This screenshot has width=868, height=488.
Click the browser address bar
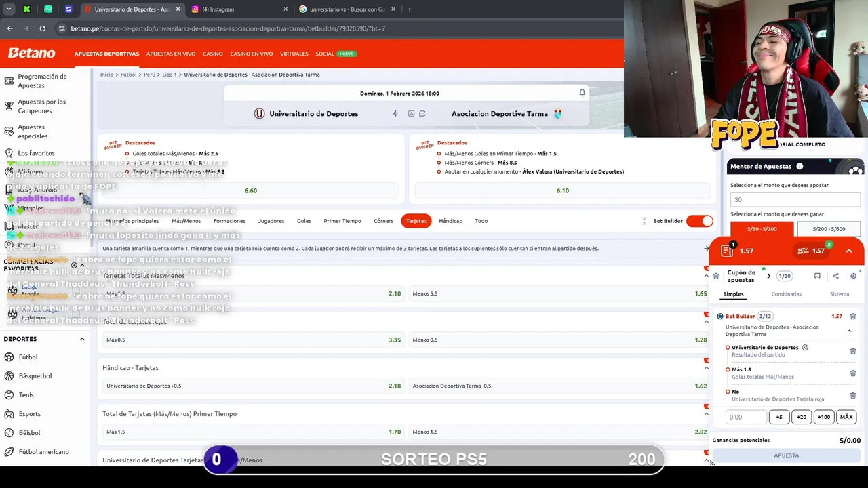pyautogui.click(x=339, y=28)
